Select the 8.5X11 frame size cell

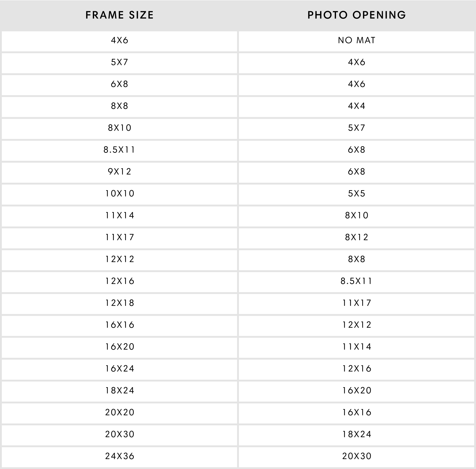(119, 151)
